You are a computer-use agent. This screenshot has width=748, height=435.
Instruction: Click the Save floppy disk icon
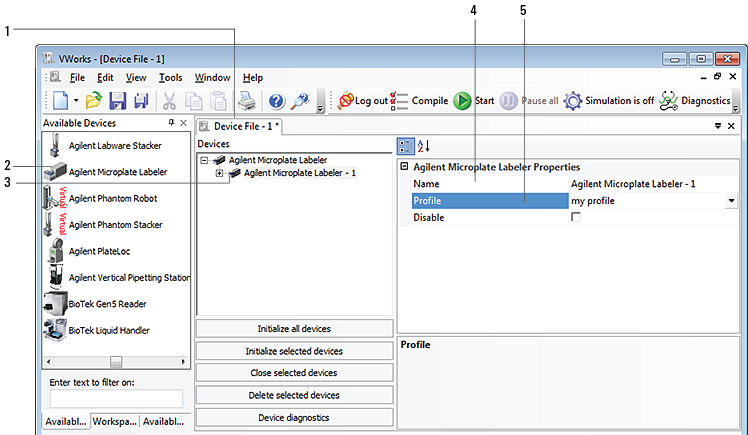click(x=117, y=101)
